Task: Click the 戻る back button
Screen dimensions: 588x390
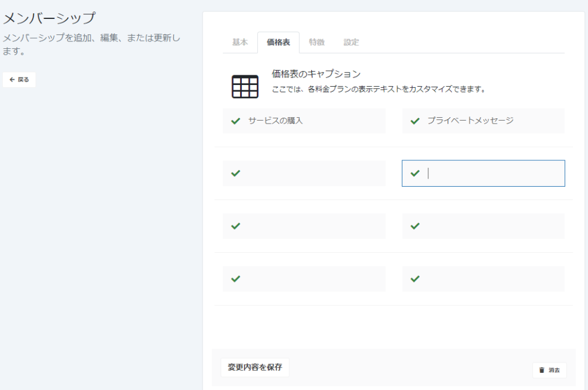Action: click(x=20, y=80)
